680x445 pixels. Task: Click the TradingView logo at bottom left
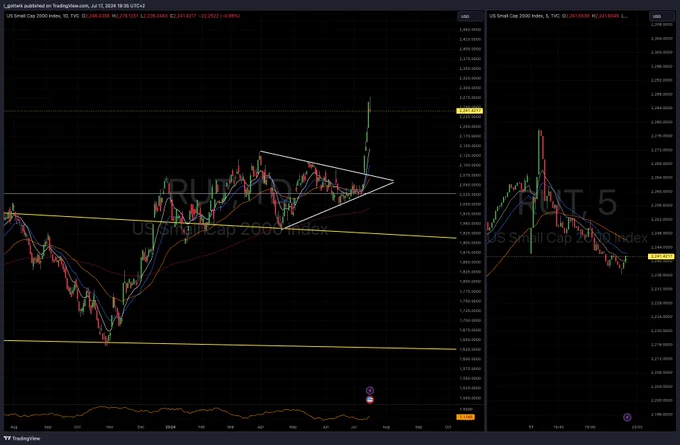[x=22, y=438]
